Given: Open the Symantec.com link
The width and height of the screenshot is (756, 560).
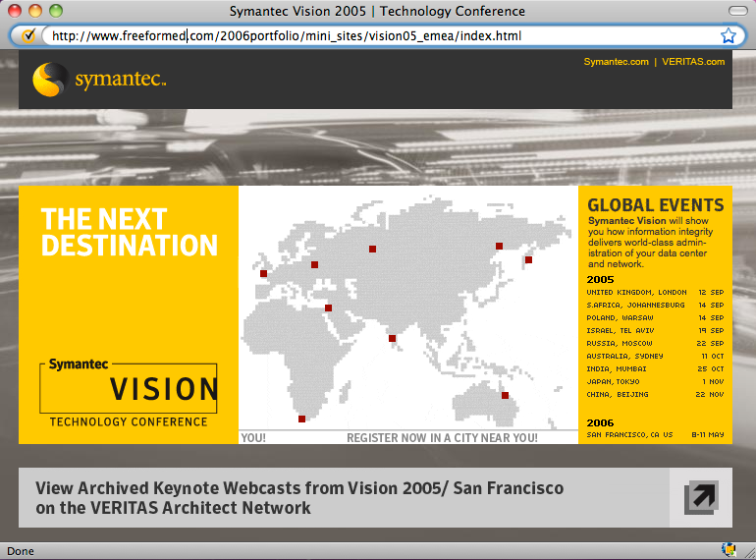Looking at the screenshot, I should (617, 62).
